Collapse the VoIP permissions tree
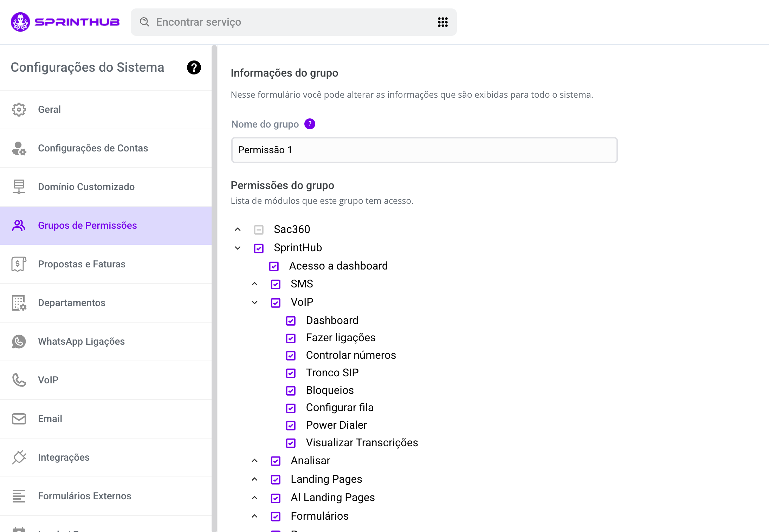The image size is (769, 532). [254, 303]
